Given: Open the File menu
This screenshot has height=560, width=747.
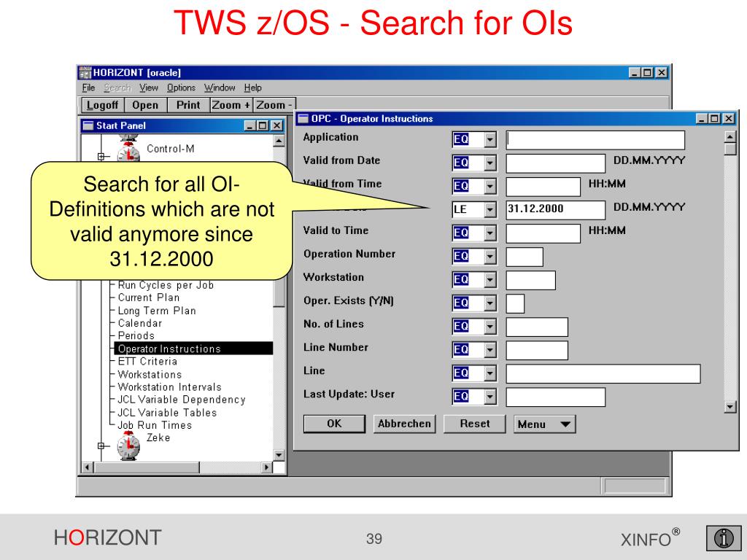Looking at the screenshot, I should point(88,87).
